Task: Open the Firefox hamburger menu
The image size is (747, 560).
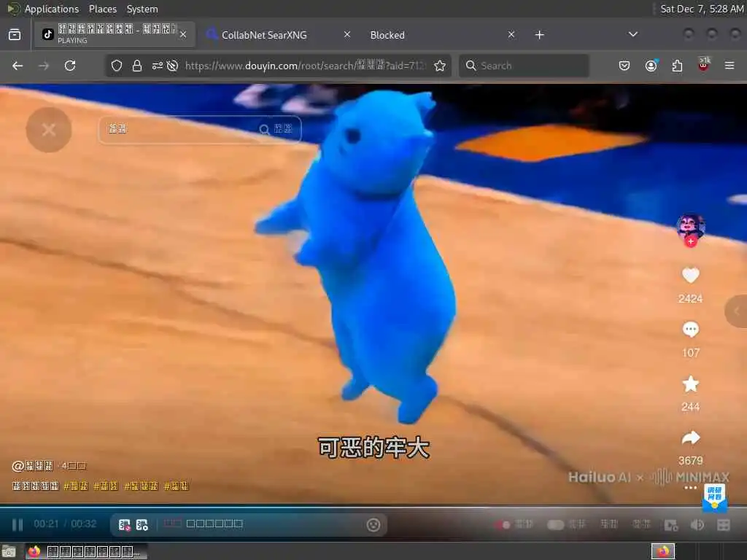Action: 729,66
